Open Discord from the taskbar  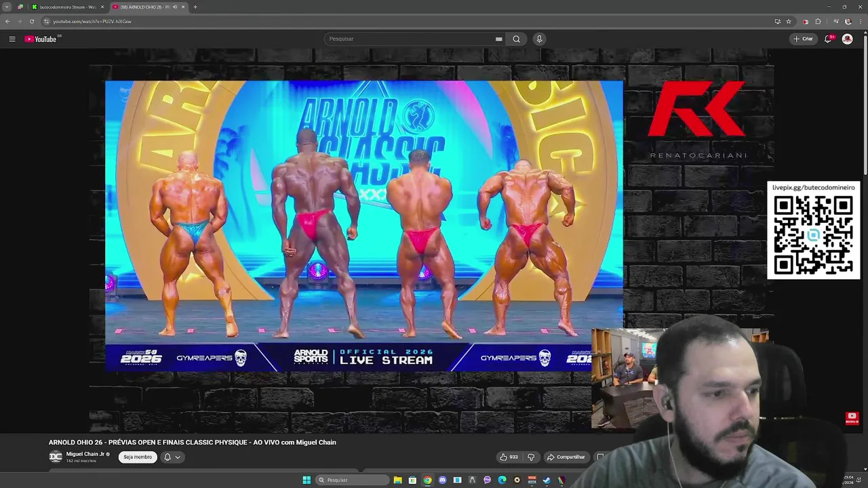pos(442,480)
